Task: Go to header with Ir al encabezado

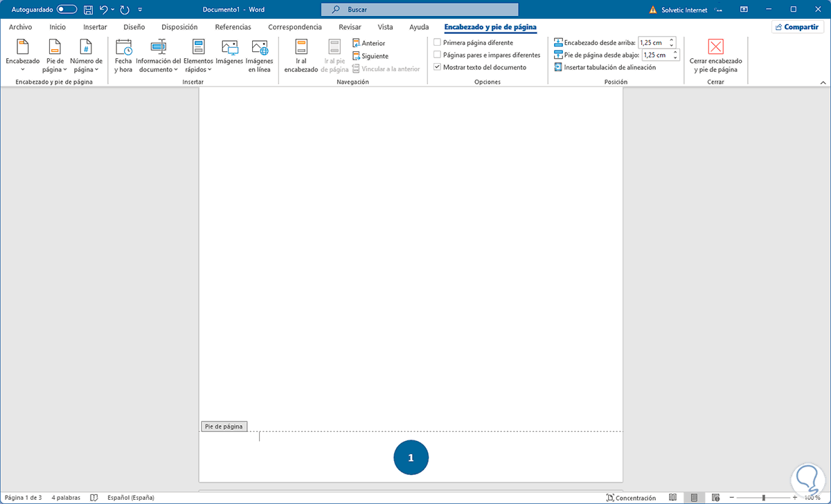Action: (301, 56)
